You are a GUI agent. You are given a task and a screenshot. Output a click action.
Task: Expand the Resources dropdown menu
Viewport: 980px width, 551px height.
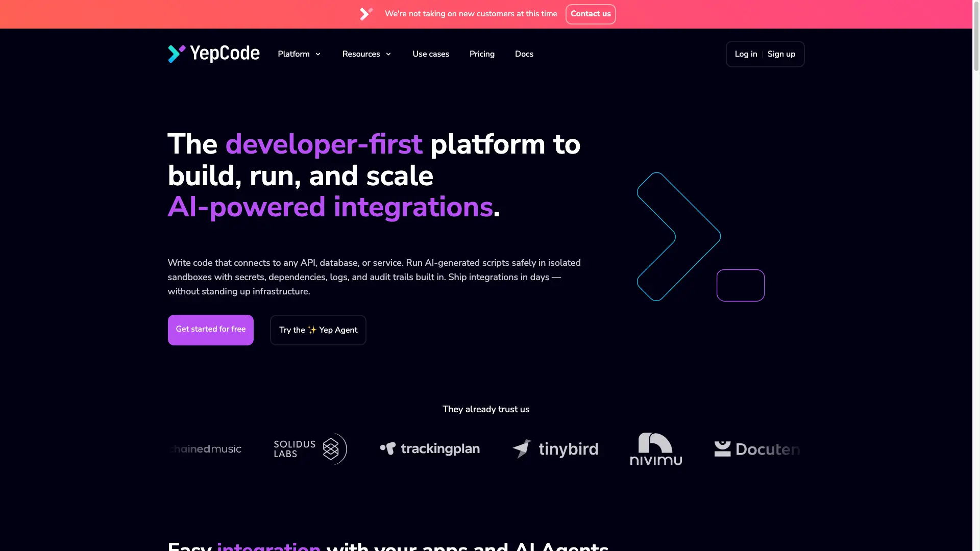(x=366, y=54)
